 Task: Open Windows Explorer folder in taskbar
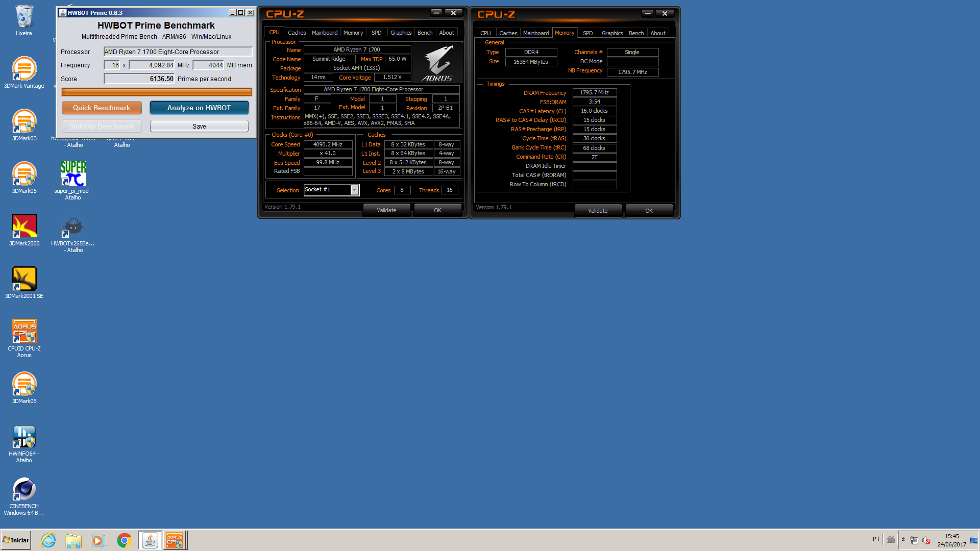[73, 540]
